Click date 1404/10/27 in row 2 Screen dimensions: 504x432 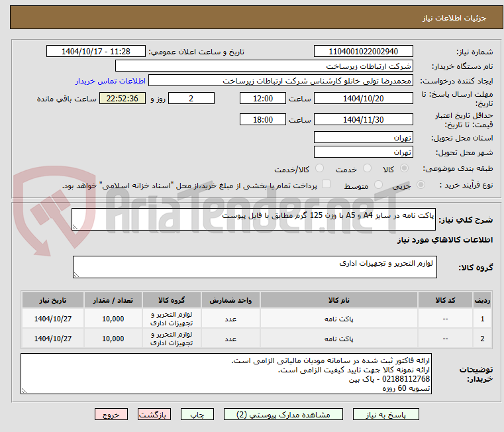coord(53,339)
